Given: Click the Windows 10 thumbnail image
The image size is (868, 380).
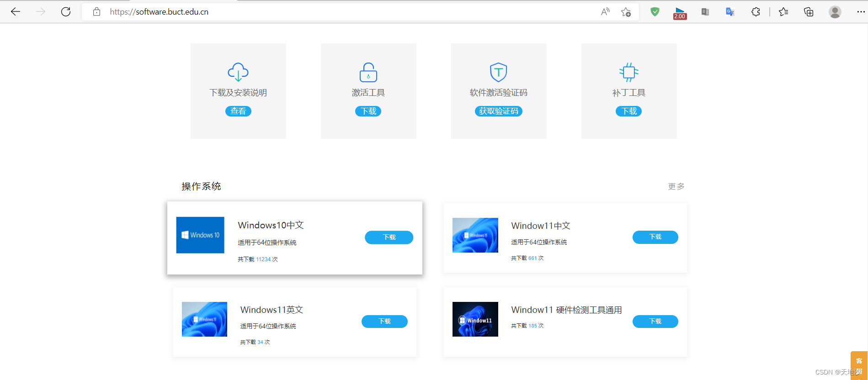Looking at the screenshot, I should point(200,235).
